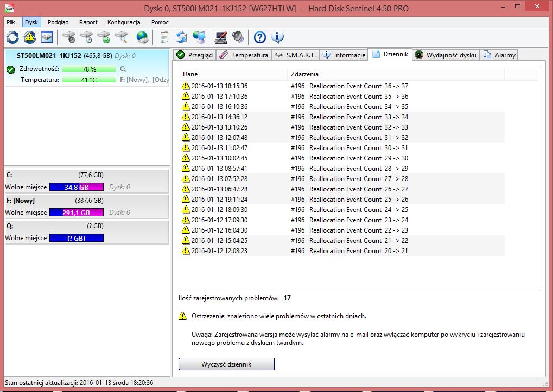Screen dimensions: 553x392
Task: Click the disk with stethoscope test icon
Action: [69, 37]
